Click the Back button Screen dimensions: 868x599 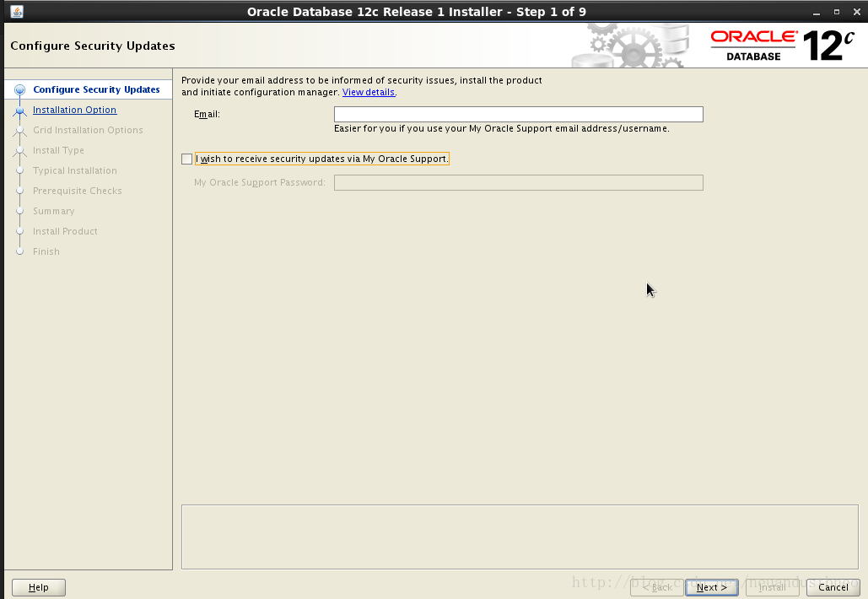click(657, 587)
